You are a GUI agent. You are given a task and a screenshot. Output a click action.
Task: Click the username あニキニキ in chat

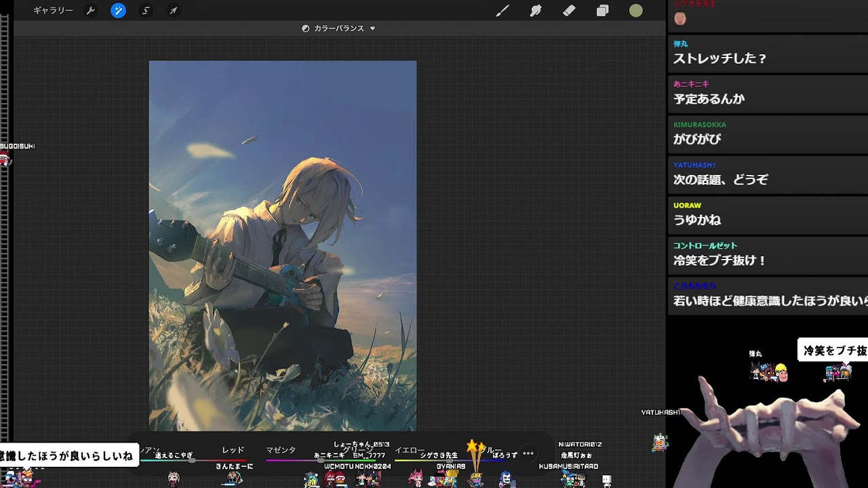point(691,84)
